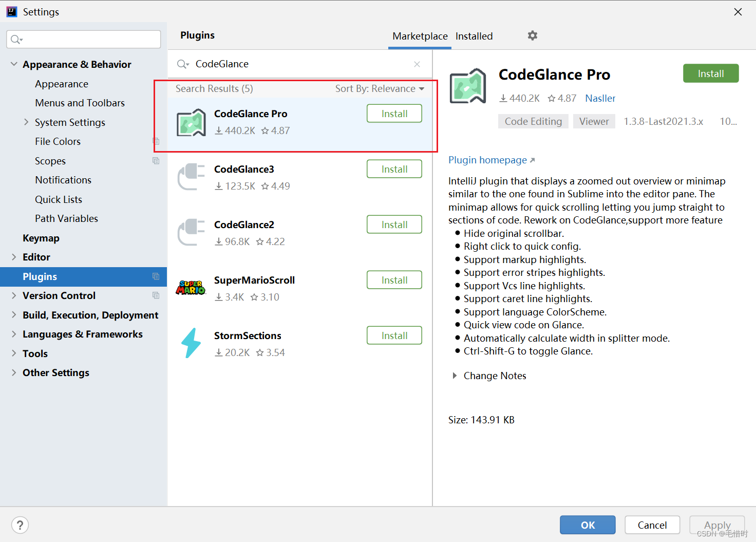This screenshot has width=756, height=542.
Task: Click the CodeGlance3 plug icon
Action: tap(191, 177)
